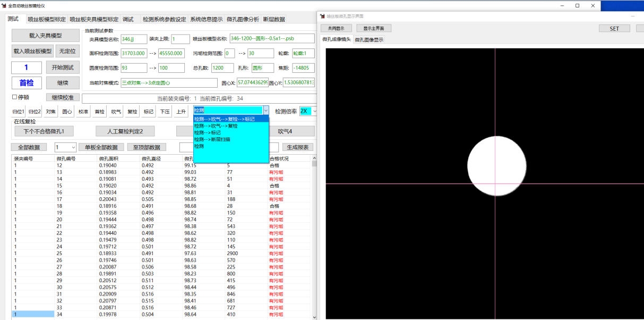
Task: Open the 微孔图像显示 tab
Action: point(369,40)
